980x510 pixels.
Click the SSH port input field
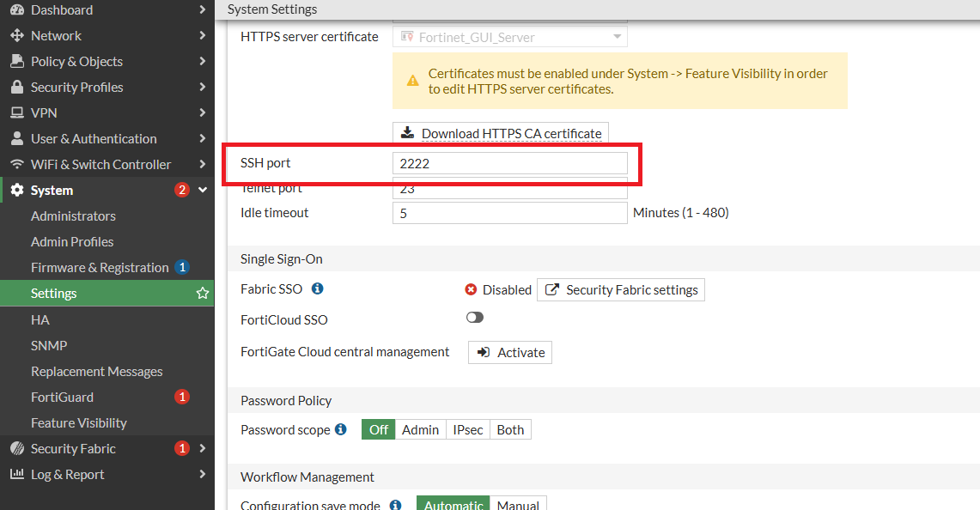click(510, 163)
